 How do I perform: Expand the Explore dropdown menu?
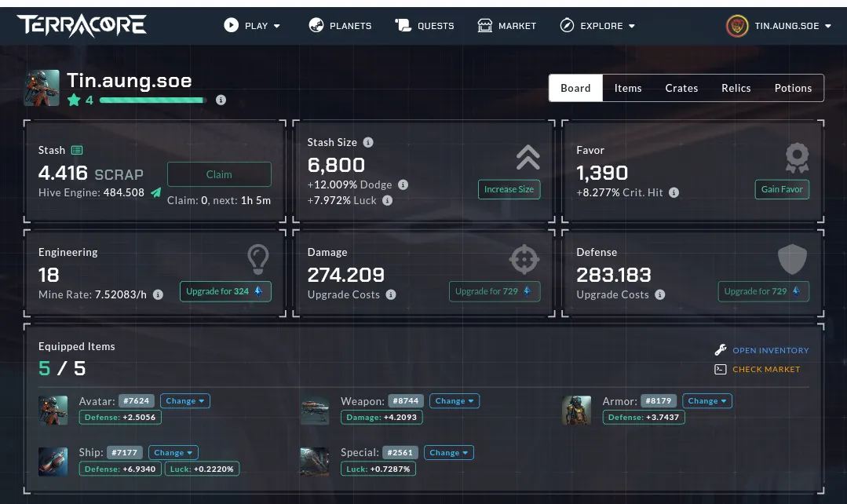click(x=597, y=26)
